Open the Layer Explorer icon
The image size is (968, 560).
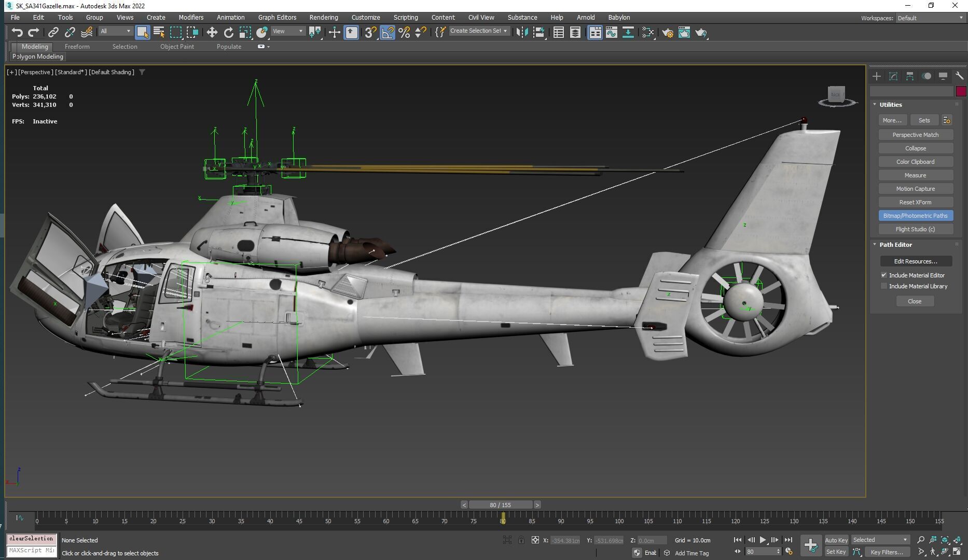[x=575, y=33]
